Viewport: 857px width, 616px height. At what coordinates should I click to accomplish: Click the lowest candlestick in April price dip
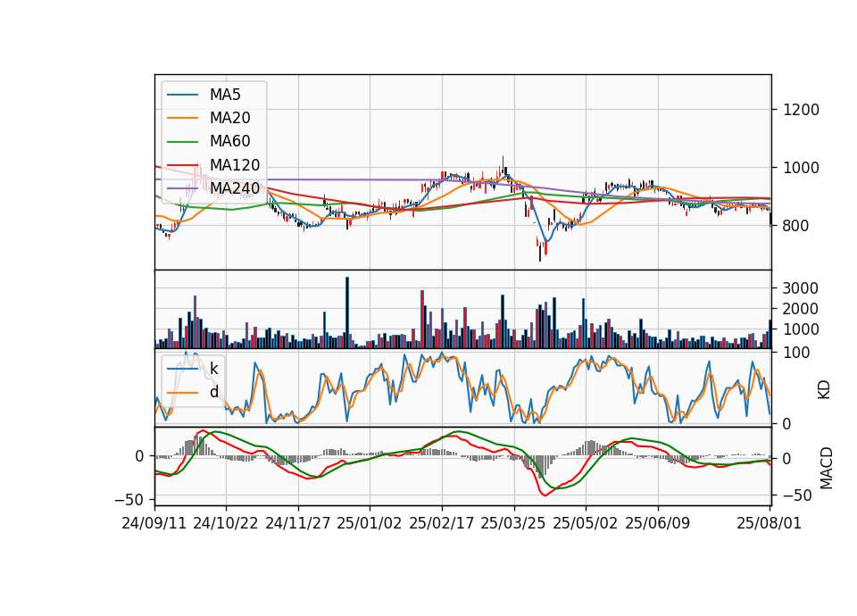[x=540, y=251]
